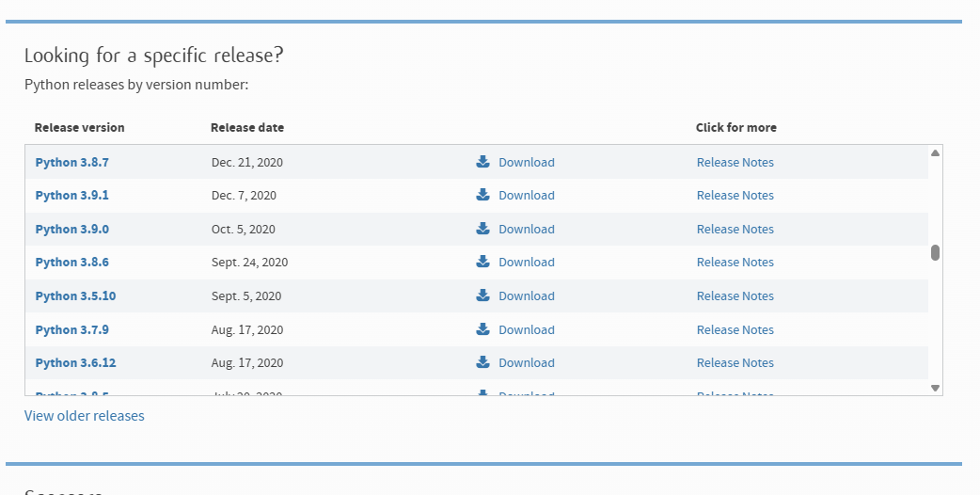The image size is (980, 495).
Task: View Release Notes for Python 3.7.9
Action: point(735,330)
